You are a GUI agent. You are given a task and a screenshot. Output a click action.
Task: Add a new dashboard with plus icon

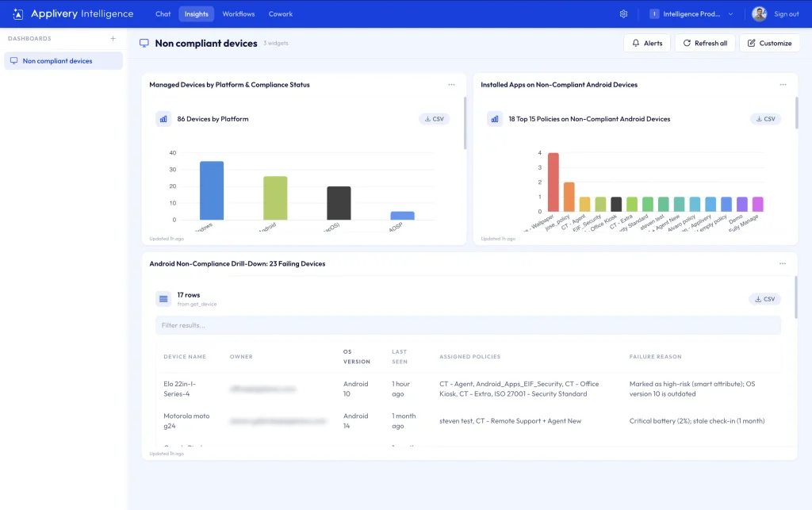[113, 38]
